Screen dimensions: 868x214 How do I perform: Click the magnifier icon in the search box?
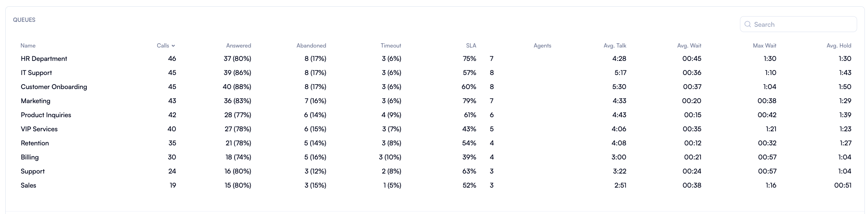(x=748, y=24)
